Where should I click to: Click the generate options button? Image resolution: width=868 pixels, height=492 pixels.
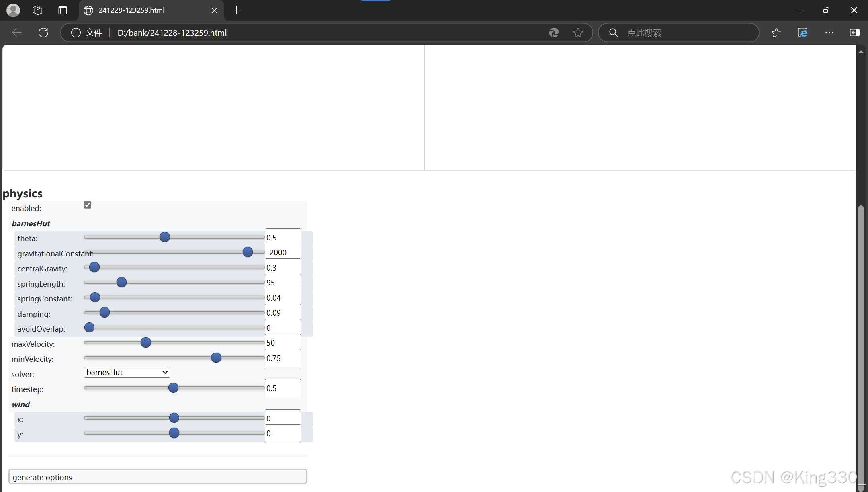(x=158, y=477)
